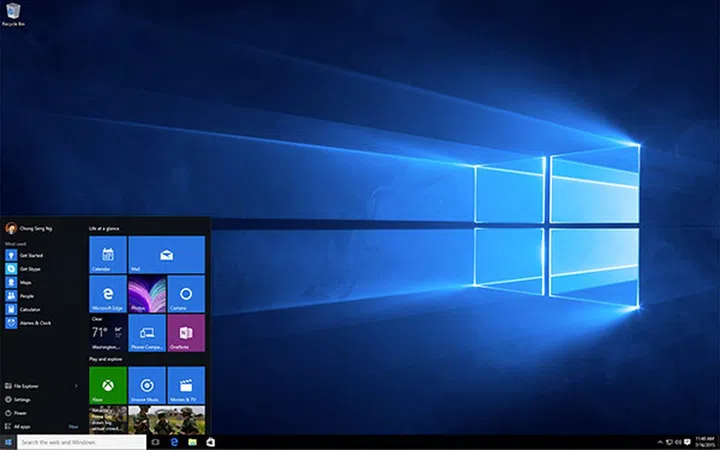Open the Mail tile
Image resolution: width=720 pixels, height=450 pixels.
click(166, 255)
